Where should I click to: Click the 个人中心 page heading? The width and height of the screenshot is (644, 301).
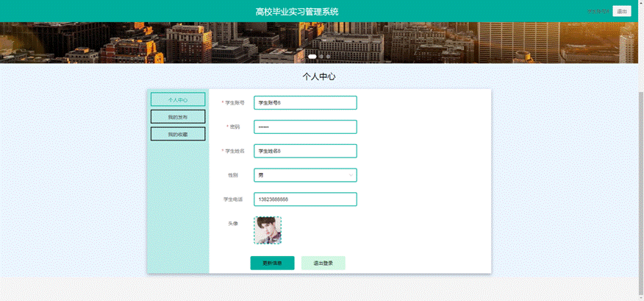319,77
